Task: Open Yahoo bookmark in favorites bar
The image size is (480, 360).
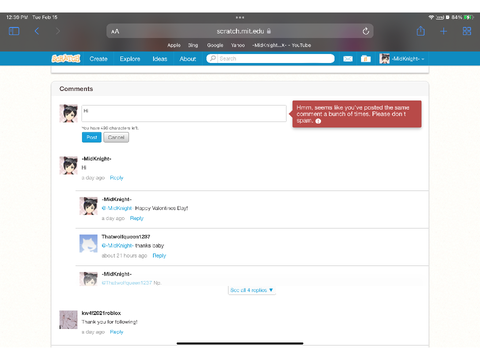Action: [238, 45]
